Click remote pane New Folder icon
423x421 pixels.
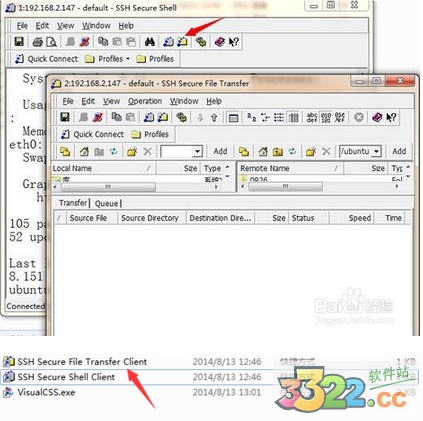311,152
